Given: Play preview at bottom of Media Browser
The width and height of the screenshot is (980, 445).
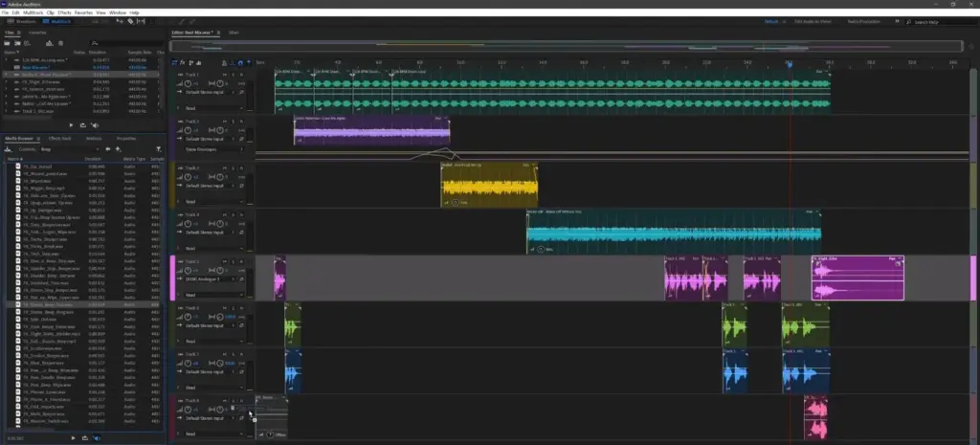Looking at the screenshot, I should point(73,438).
